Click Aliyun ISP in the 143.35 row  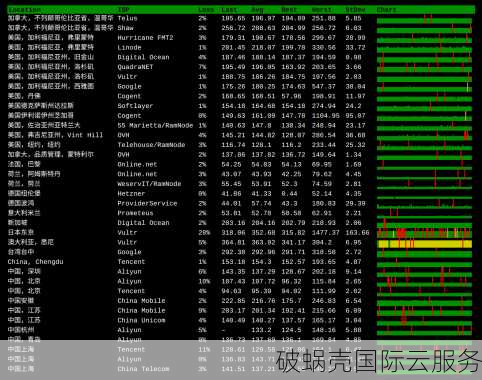tap(129, 272)
